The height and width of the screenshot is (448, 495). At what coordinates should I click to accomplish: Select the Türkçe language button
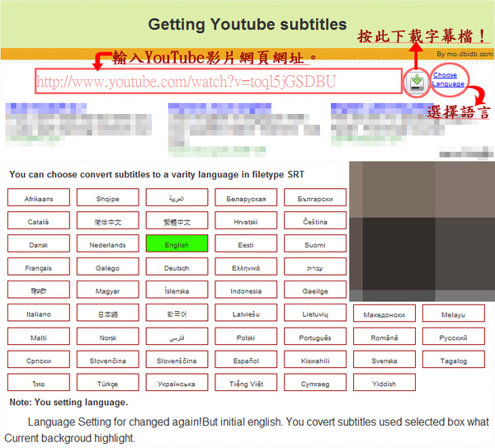click(x=107, y=383)
